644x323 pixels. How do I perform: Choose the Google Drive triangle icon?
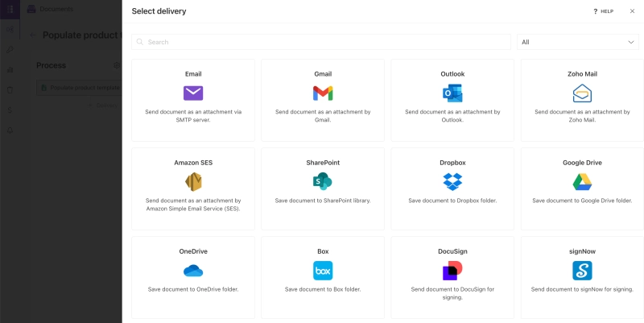[582, 181]
